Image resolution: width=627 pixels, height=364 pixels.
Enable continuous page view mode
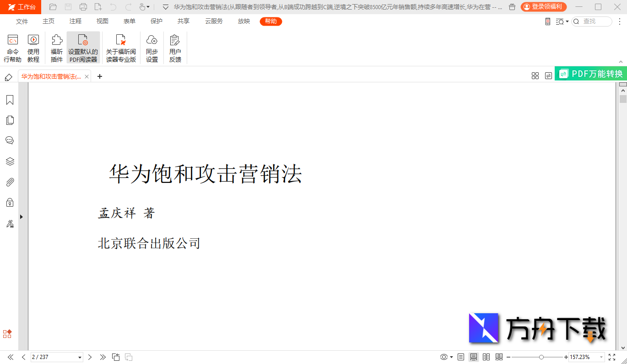[474, 357]
